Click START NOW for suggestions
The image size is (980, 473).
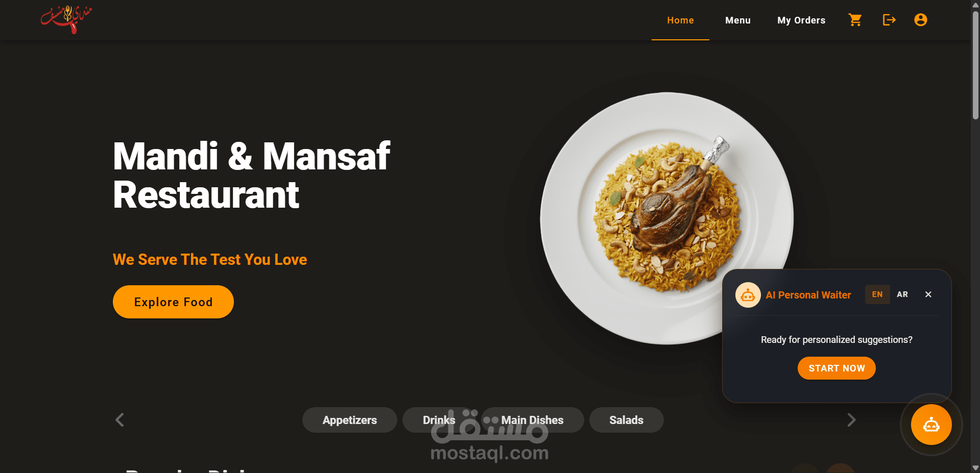pyautogui.click(x=836, y=368)
